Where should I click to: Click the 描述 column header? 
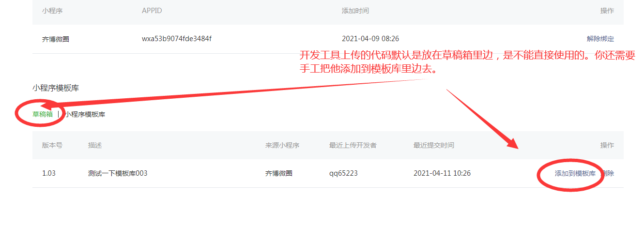coord(95,145)
